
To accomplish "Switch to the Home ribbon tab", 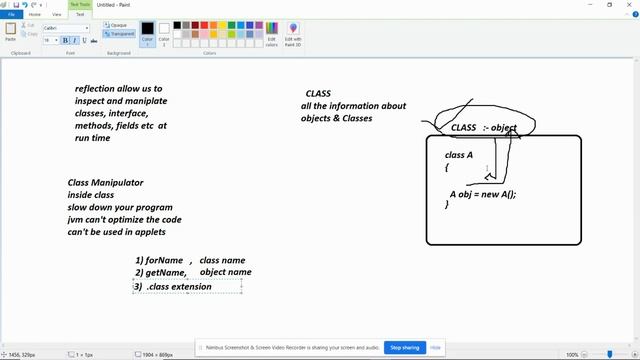I will click(35, 14).
